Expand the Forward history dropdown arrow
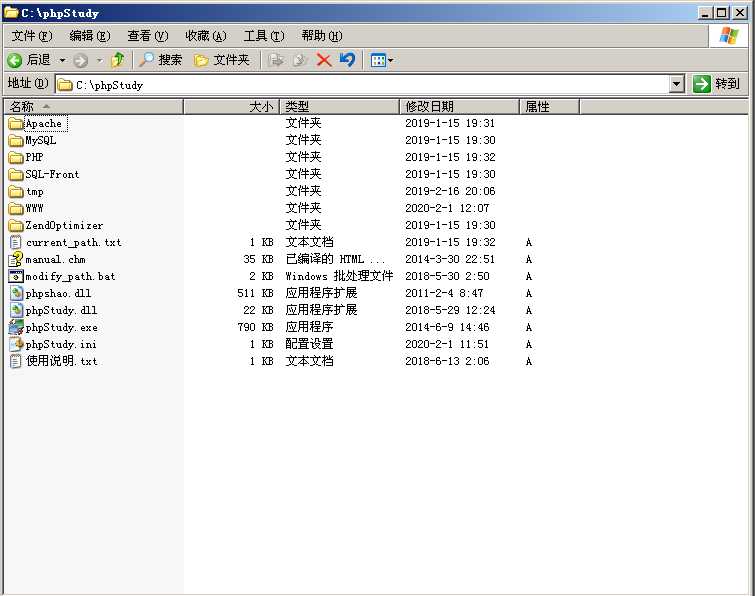The height and width of the screenshot is (596, 755). click(100, 61)
